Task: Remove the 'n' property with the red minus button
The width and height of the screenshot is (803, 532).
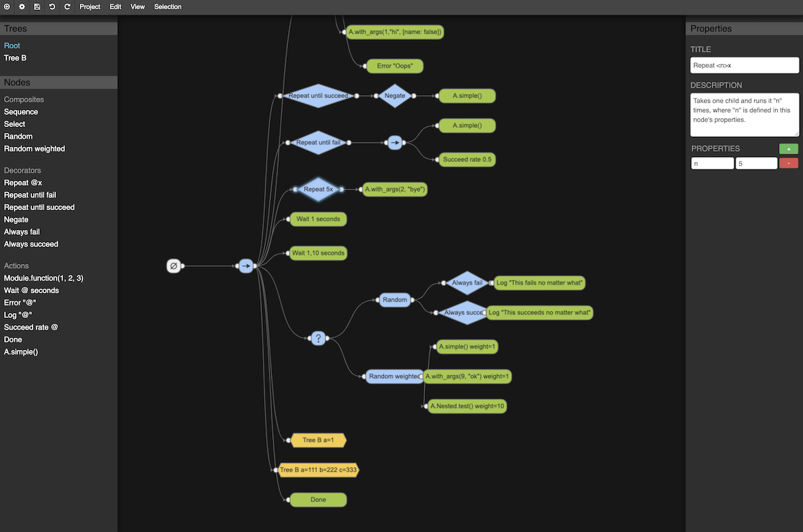Action: (788, 163)
